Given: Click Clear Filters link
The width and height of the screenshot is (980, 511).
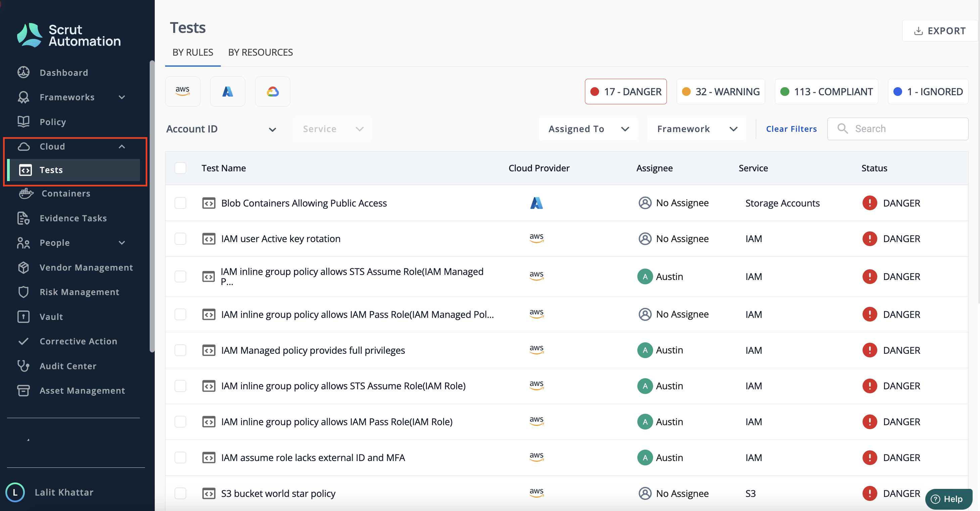Looking at the screenshot, I should tap(791, 129).
